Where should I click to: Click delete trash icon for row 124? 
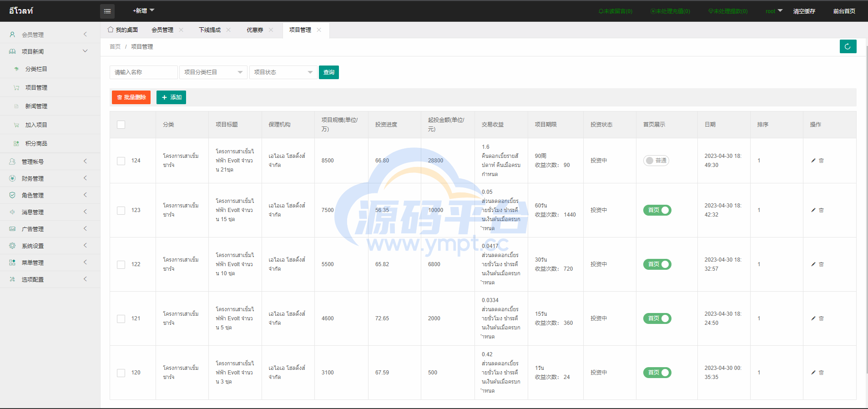pos(821,161)
